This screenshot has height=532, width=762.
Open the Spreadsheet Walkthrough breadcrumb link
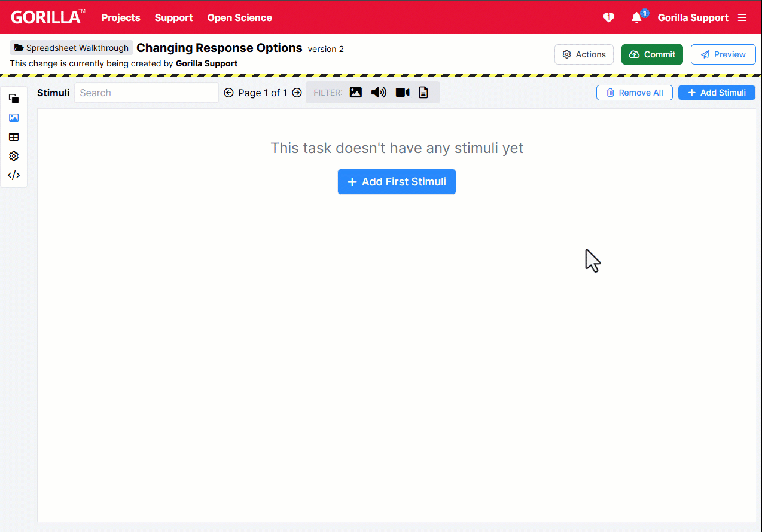(x=71, y=47)
